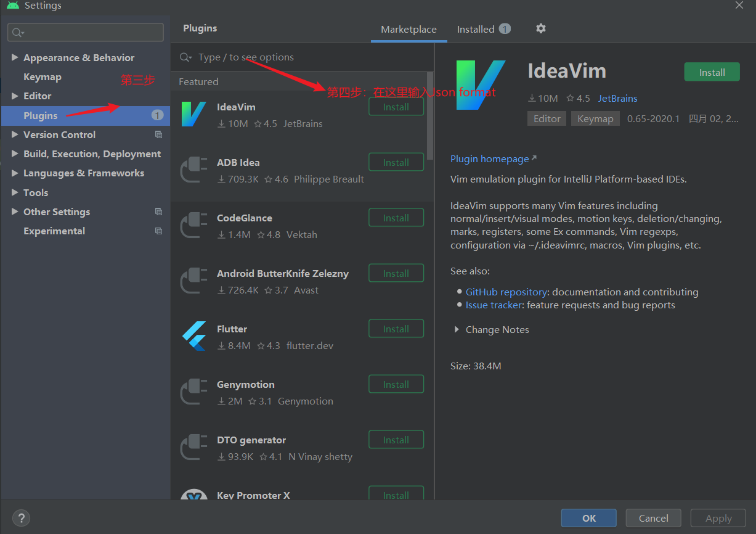
Task: Open the JetBrains vendor link in details
Action: pyautogui.click(x=617, y=98)
